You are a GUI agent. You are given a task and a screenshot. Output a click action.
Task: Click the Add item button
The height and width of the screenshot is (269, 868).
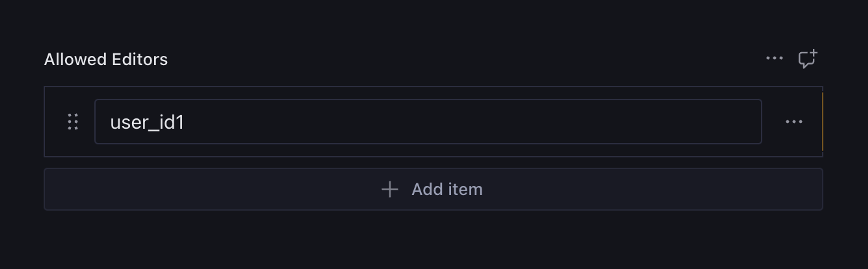tap(433, 189)
